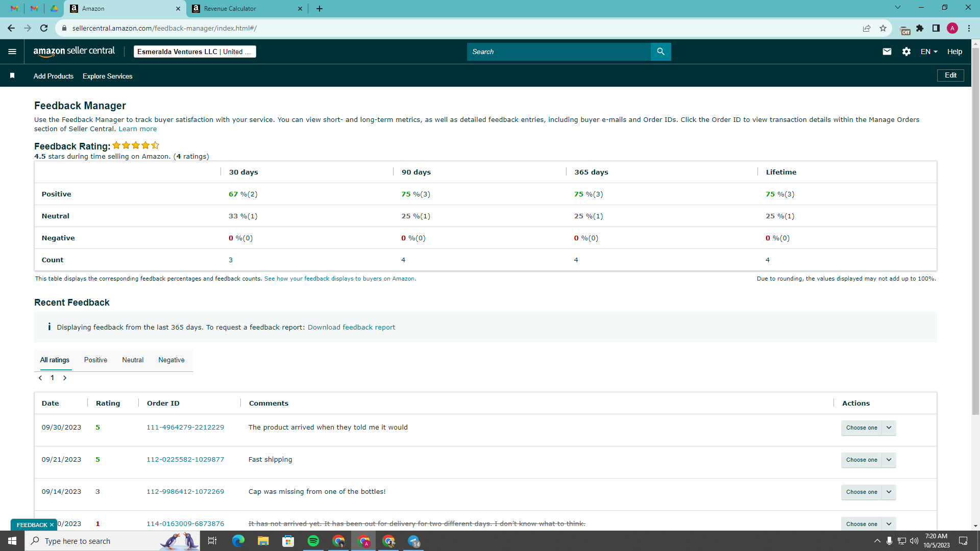Open Microsoft Store from the taskbar
This screenshot has height=551, width=980.
288,541
